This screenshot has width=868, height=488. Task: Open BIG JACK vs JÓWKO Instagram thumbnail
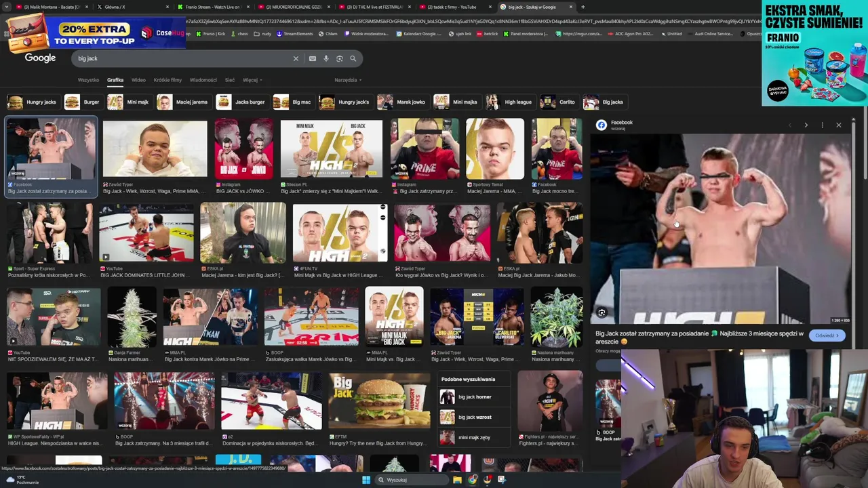243,149
